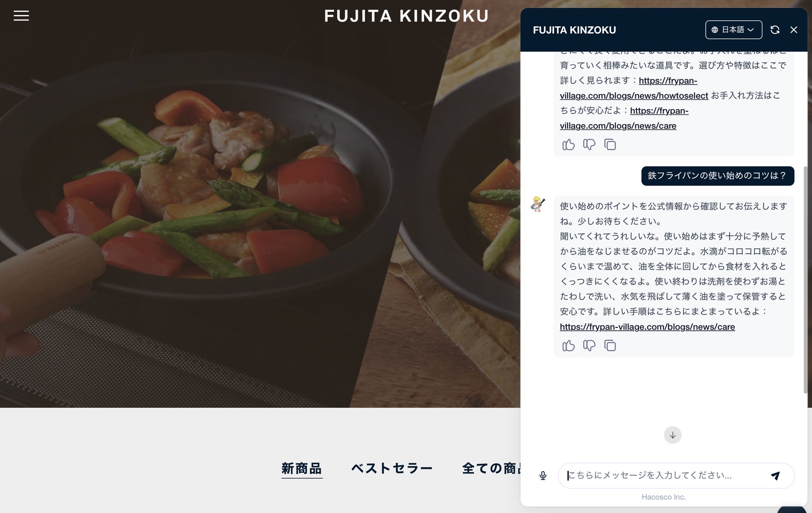Copy the earlier bot reply

pos(610,144)
